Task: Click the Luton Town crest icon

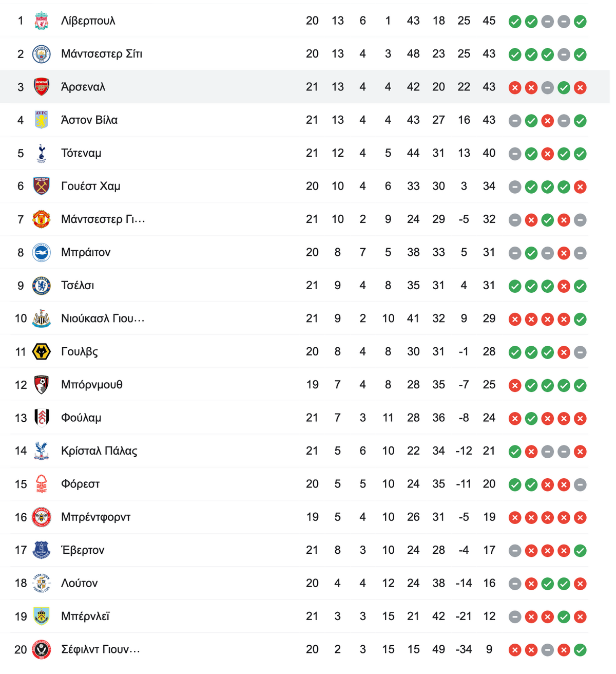Action: pyautogui.click(x=42, y=583)
